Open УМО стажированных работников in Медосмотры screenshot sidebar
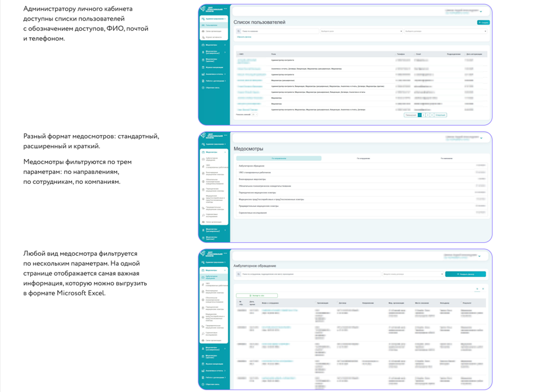The image size is (559, 392). (x=214, y=166)
